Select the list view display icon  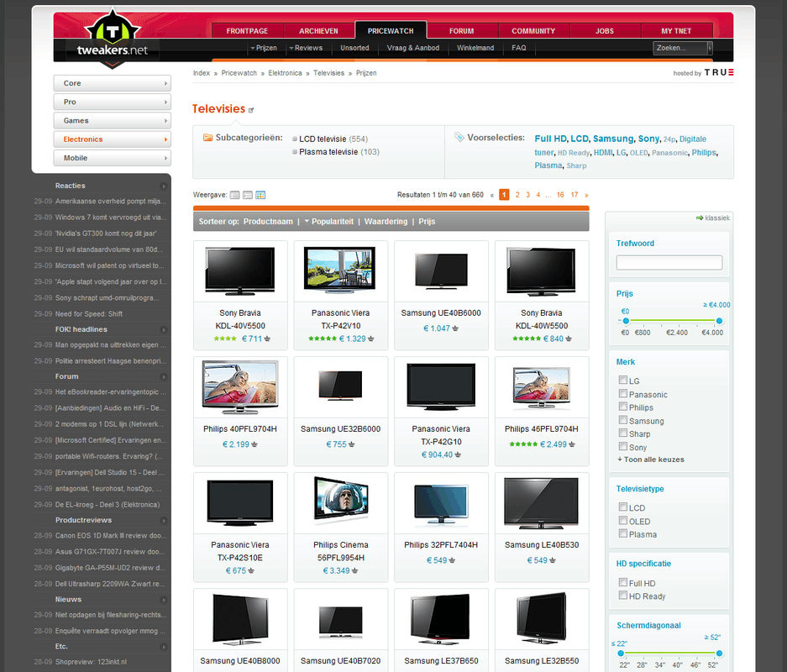click(235, 195)
